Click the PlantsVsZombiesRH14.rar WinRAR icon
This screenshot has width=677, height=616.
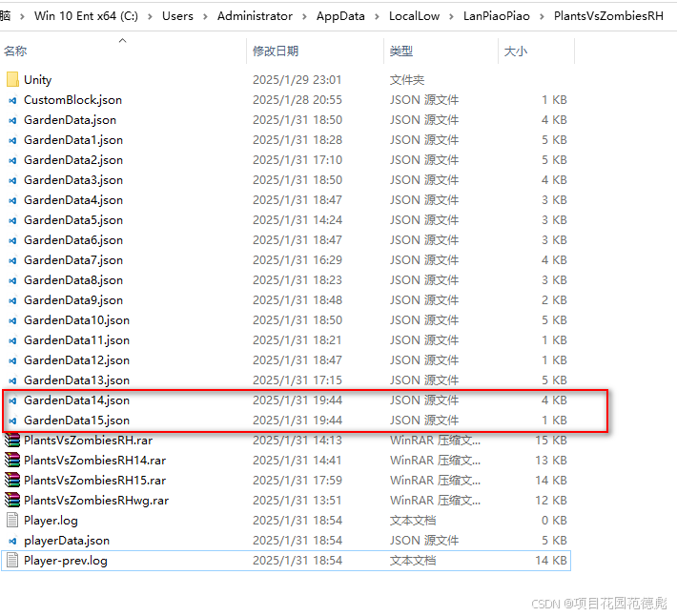[x=12, y=461]
